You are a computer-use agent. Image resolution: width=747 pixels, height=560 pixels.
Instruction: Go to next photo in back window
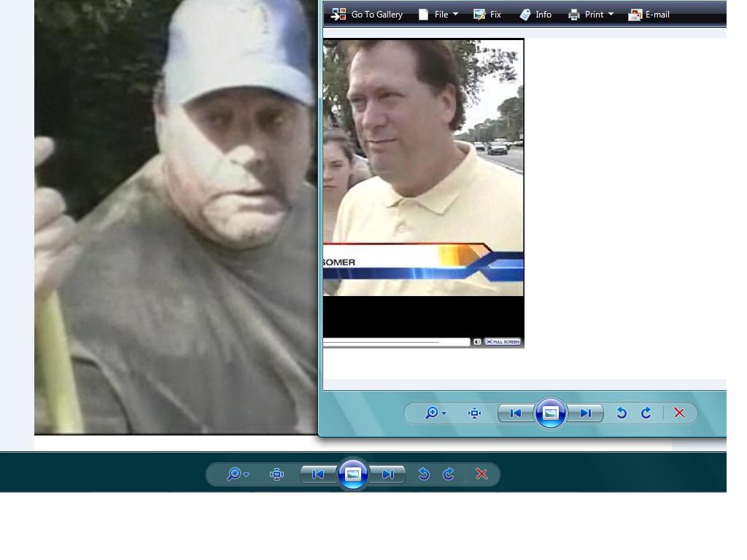[387, 475]
